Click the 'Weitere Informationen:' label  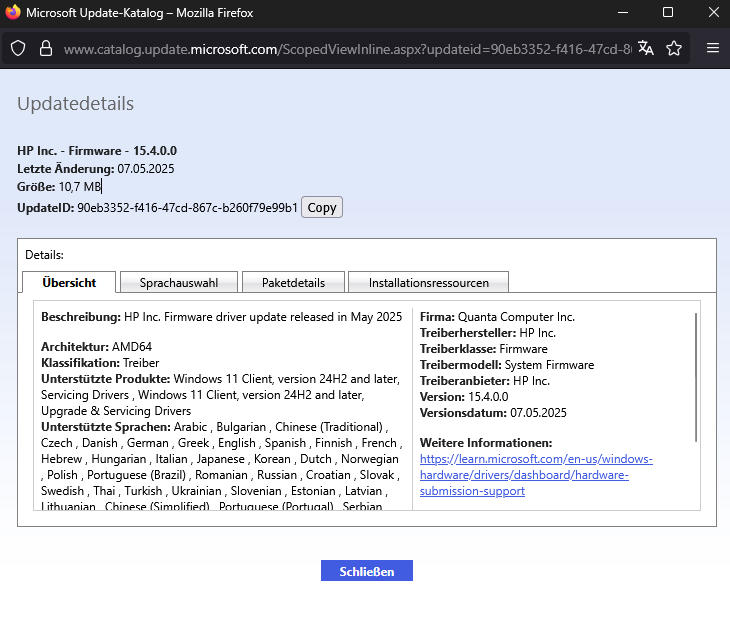click(486, 443)
